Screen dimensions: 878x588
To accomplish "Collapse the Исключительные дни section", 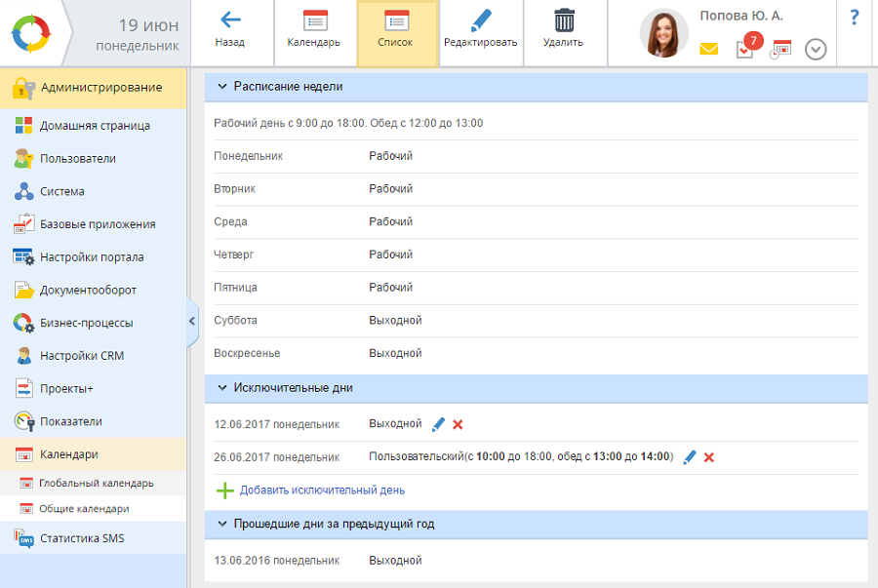I will click(221, 388).
